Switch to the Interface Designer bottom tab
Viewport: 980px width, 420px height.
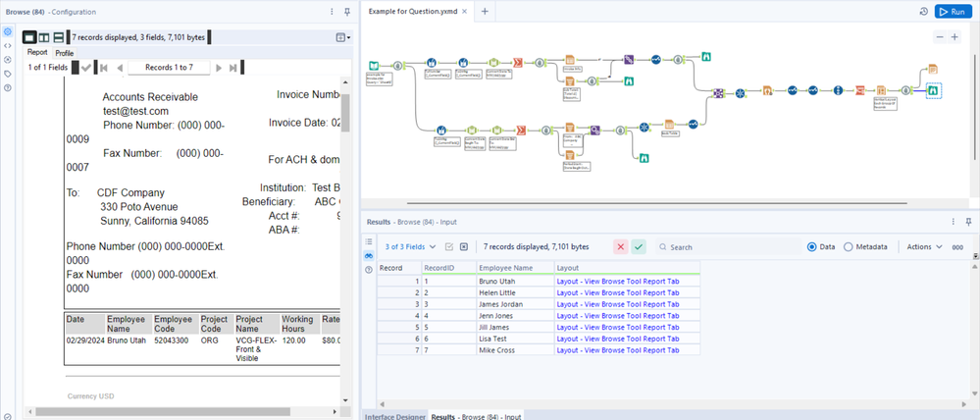click(x=395, y=416)
